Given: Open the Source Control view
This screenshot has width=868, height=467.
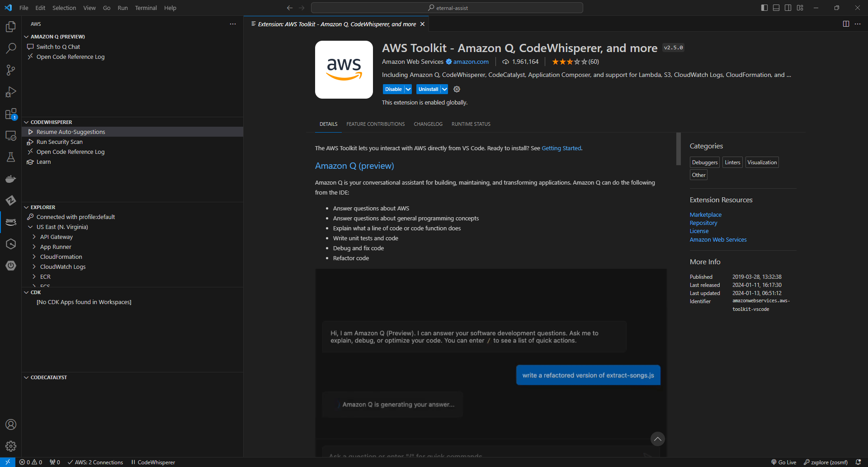Looking at the screenshot, I should (x=11, y=70).
